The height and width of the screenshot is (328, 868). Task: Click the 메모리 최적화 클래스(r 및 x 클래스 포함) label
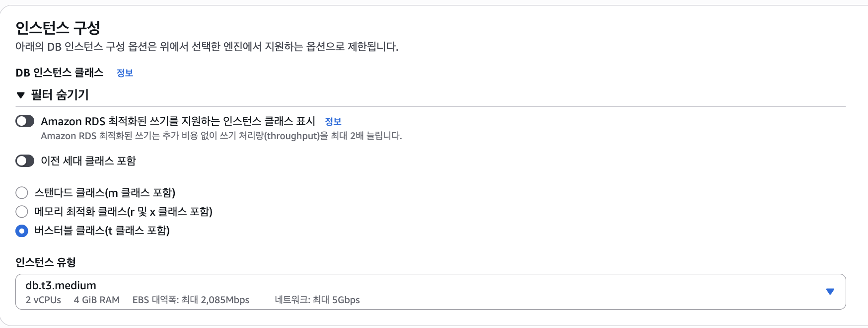point(123,212)
